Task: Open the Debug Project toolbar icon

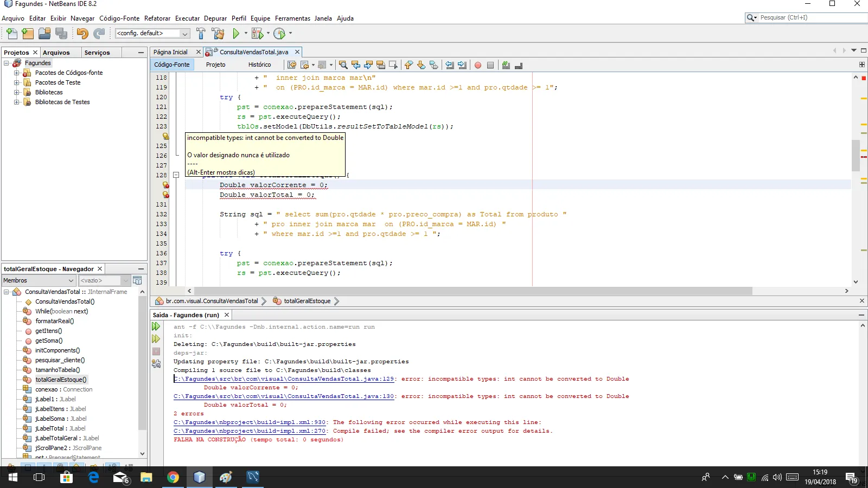Action: pyautogui.click(x=258, y=34)
